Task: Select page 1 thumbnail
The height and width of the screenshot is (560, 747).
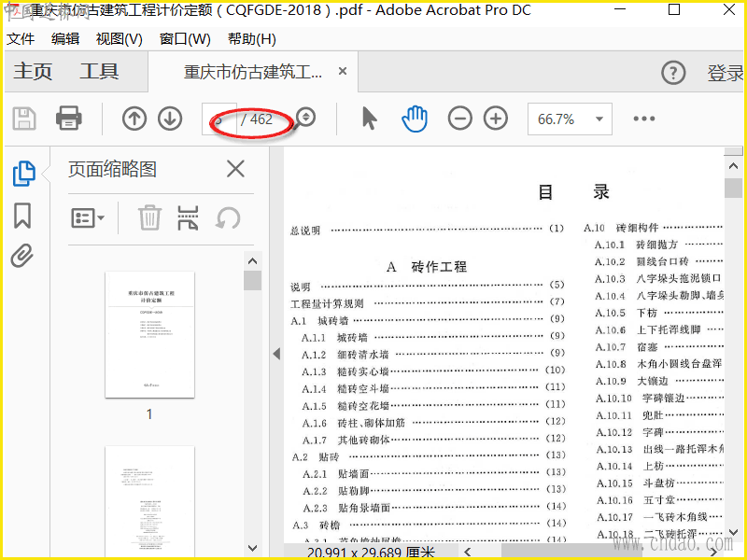Action: click(x=149, y=334)
